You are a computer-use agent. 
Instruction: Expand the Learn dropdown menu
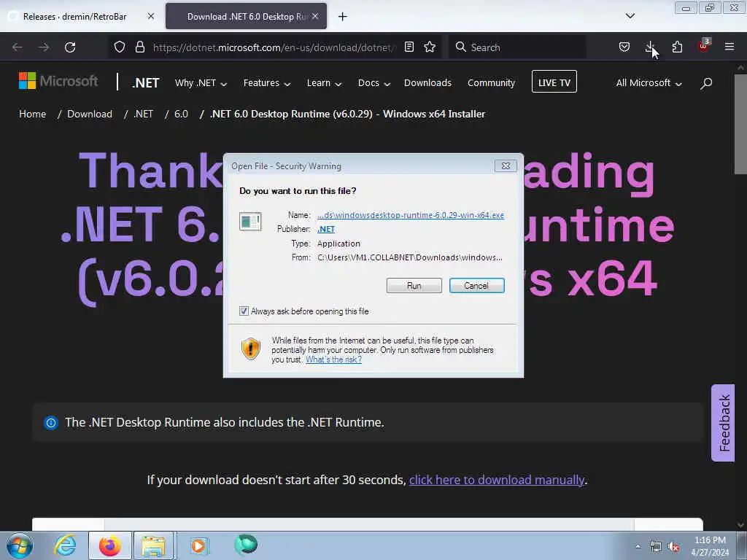point(324,83)
